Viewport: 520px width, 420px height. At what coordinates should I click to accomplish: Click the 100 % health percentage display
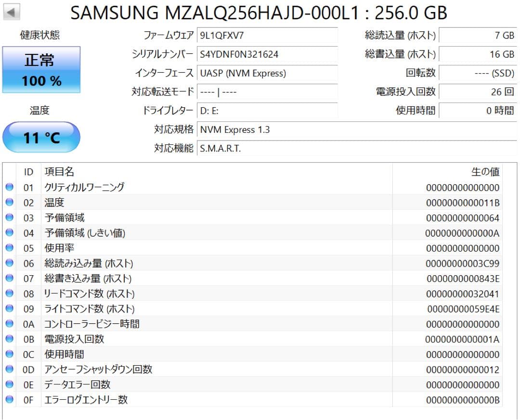pyautogui.click(x=41, y=81)
